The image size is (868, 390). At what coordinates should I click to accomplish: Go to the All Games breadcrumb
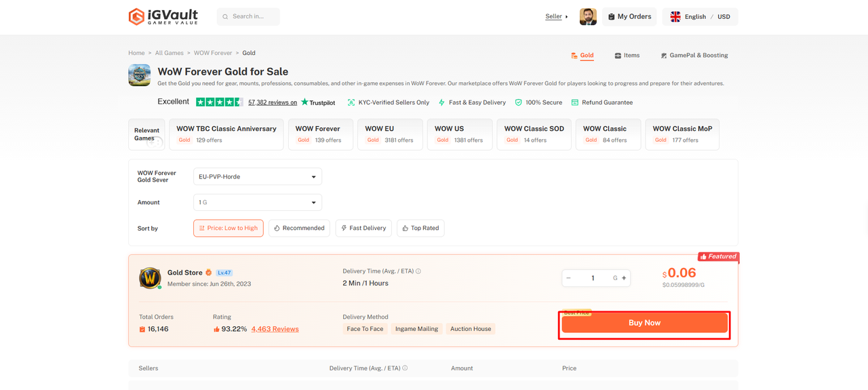(x=169, y=53)
